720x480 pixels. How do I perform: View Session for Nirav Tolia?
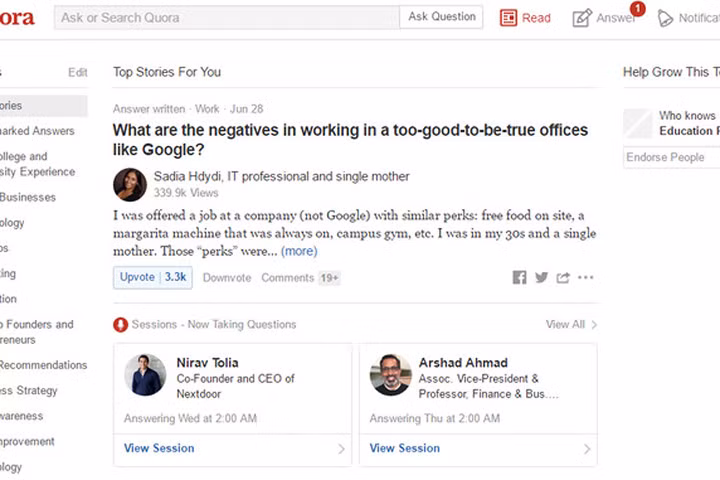pos(159,448)
